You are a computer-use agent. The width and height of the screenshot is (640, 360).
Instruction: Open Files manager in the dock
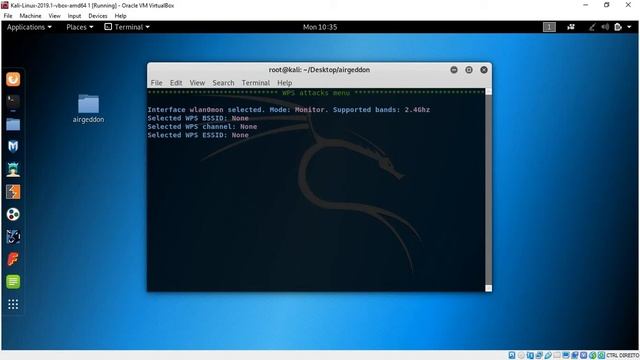[13, 124]
